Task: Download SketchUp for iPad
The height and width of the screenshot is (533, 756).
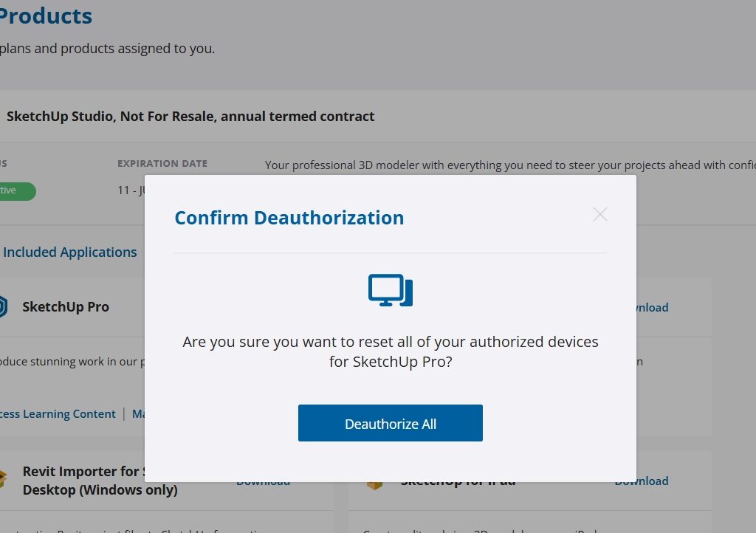Action: [641, 481]
